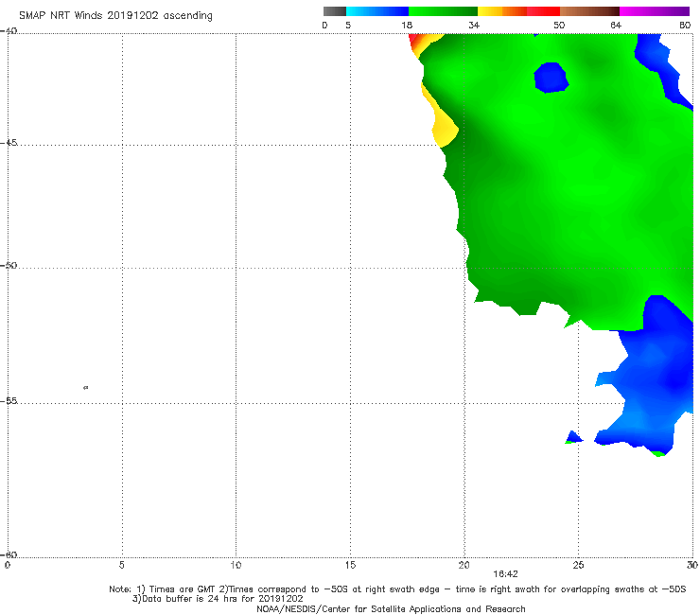Click the gray segment of the color bar
700x615 pixels.
(335, 11)
